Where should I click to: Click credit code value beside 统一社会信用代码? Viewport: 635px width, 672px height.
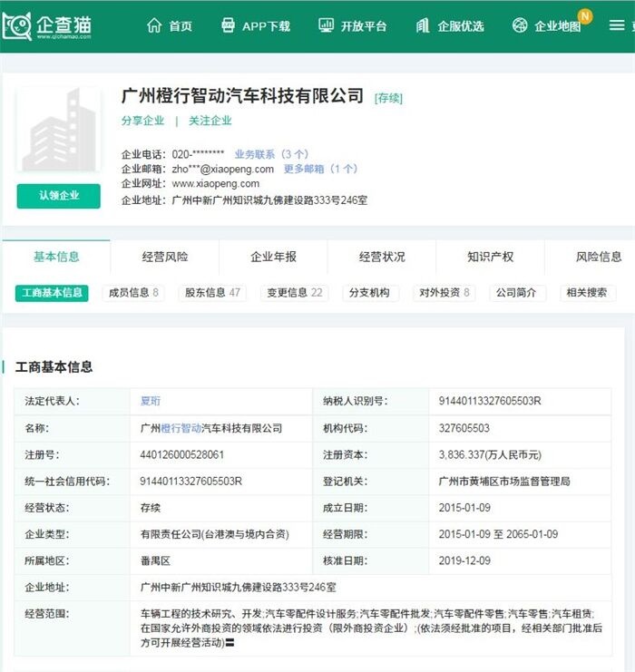tap(191, 482)
